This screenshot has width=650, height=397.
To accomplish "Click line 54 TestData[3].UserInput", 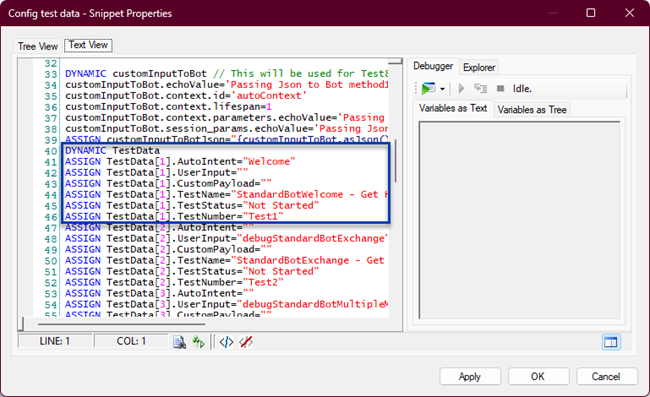I will click(227, 305).
